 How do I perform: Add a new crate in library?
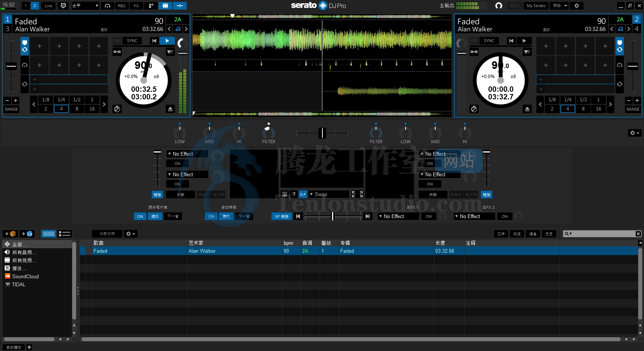[10, 234]
